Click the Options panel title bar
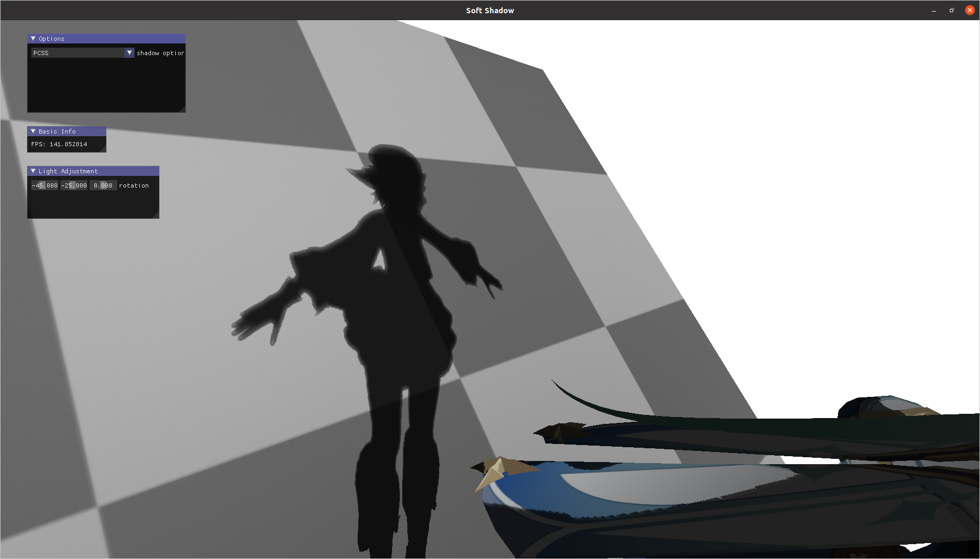This screenshot has height=559, width=980. click(106, 39)
